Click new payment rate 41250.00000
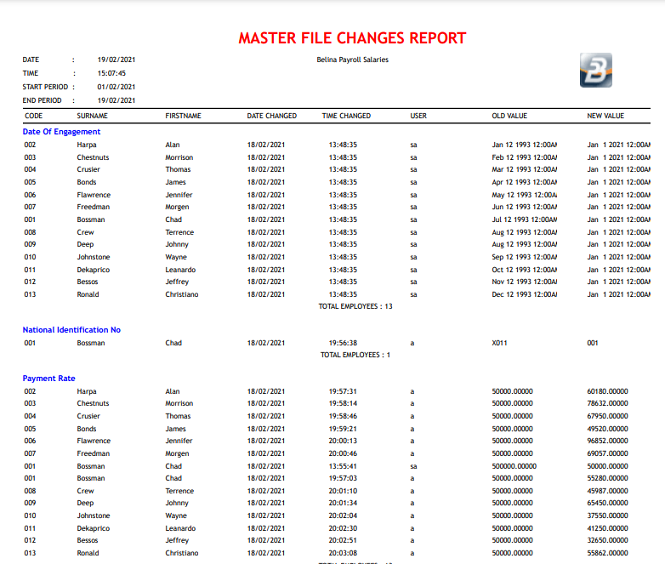 click(607, 528)
